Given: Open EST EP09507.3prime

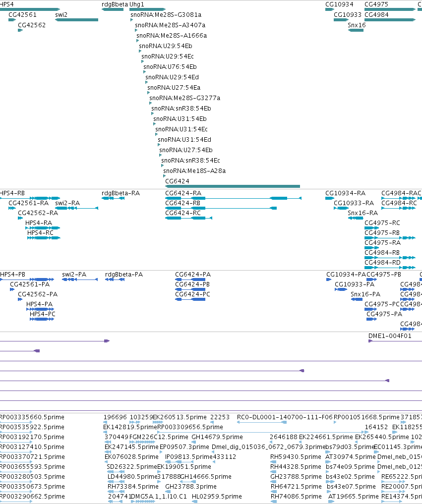Looking at the screenshot, I should click(x=184, y=447).
